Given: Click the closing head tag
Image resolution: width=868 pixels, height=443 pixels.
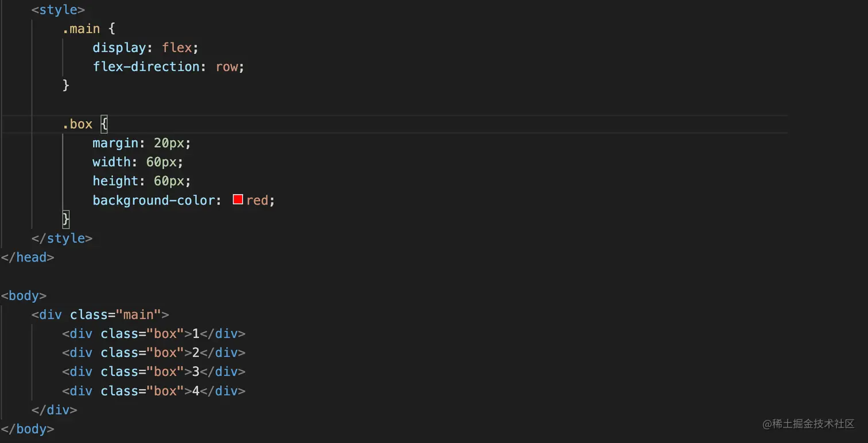Looking at the screenshot, I should 28,257.
